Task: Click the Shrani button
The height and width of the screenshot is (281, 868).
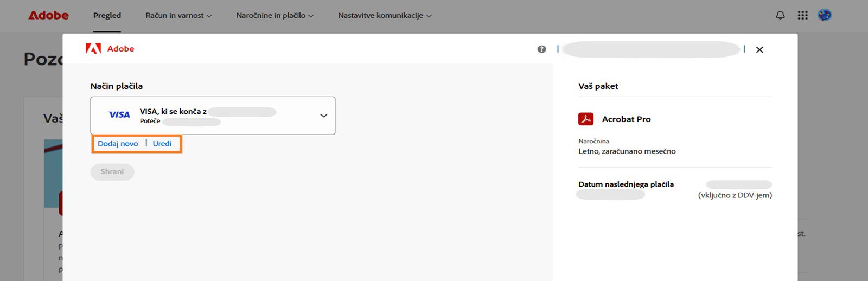Action: (x=112, y=171)
